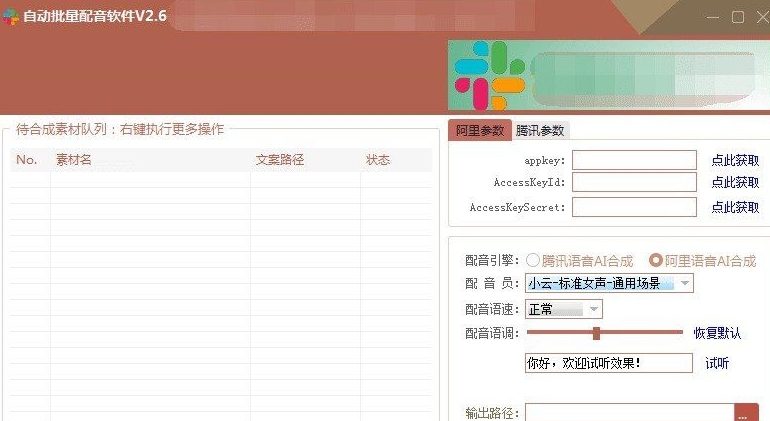This screenshot has width=770, height=421.
Task: Click 点此获取 link next to AccessKeyId
Action: click(735, 182)
